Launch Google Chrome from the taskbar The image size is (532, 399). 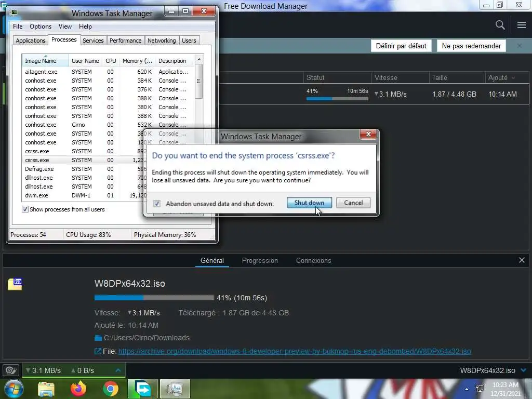click(x=110, y=389)
